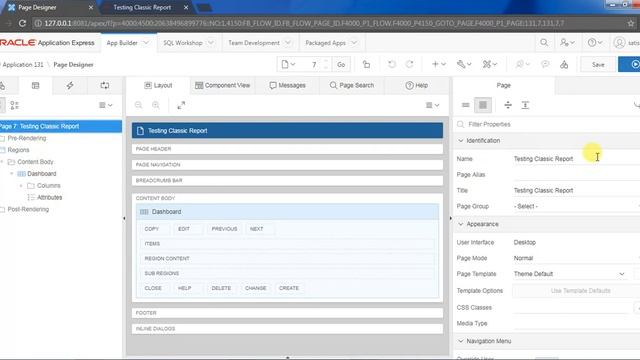Collapse the Appearance section
The width and height of the screenshot is (640, 360).
(x=461, y=224)
